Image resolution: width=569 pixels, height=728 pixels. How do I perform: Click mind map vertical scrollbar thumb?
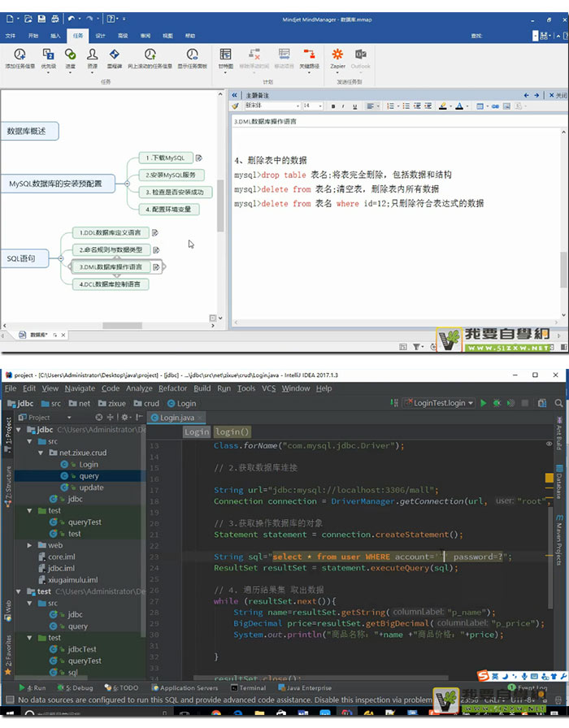click(220, 206)
